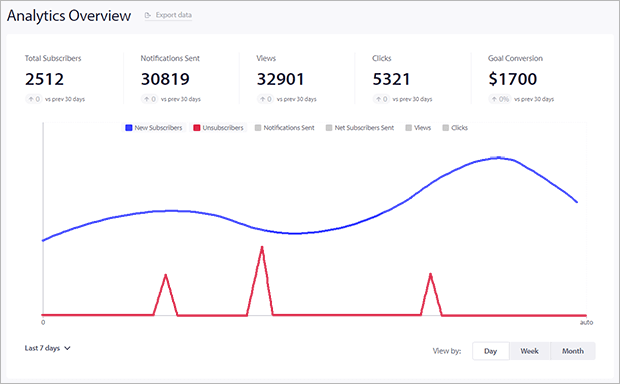Click the export icon beside Export data
The width and height of the screenshot is (620, 384).
click(x=148, y=15)
